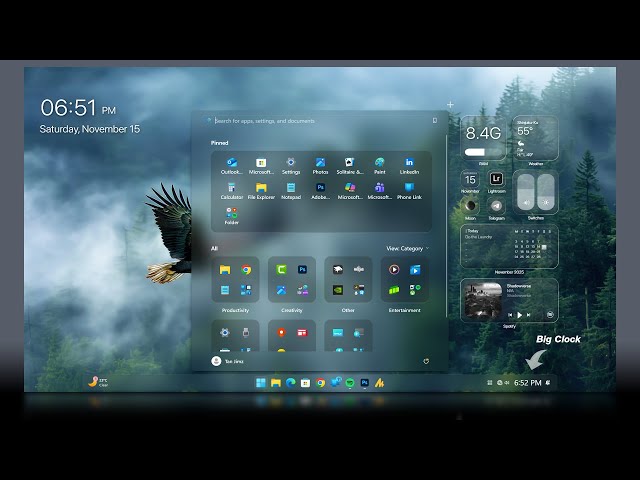Open File Explorer from the taskbar
640x480 pixels.
tap(276, 382)
